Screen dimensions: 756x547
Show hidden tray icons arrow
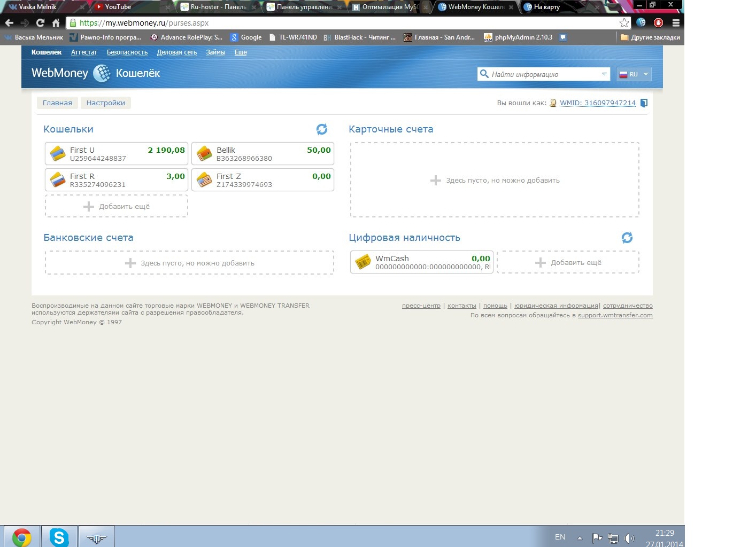pos(580,538)
